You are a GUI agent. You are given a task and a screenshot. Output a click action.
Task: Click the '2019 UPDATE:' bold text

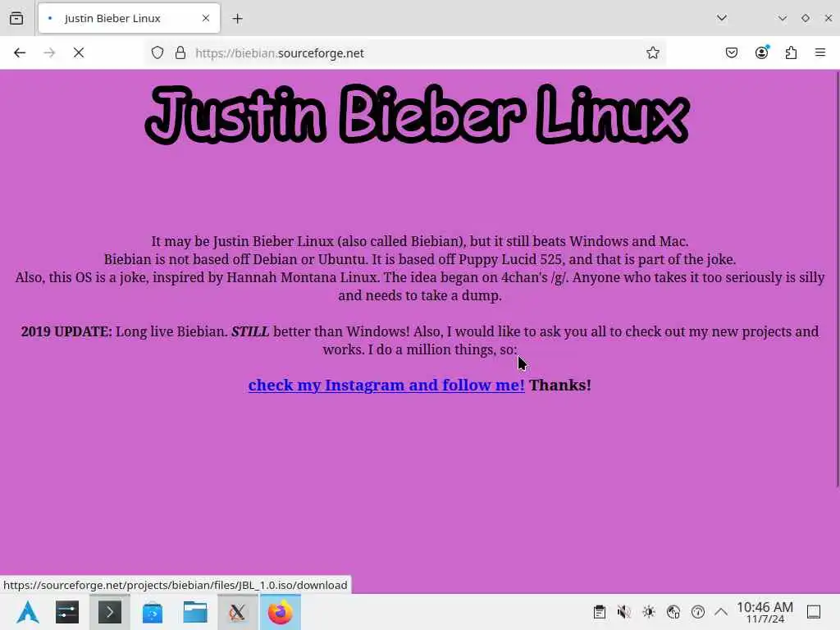pos(66,331)
